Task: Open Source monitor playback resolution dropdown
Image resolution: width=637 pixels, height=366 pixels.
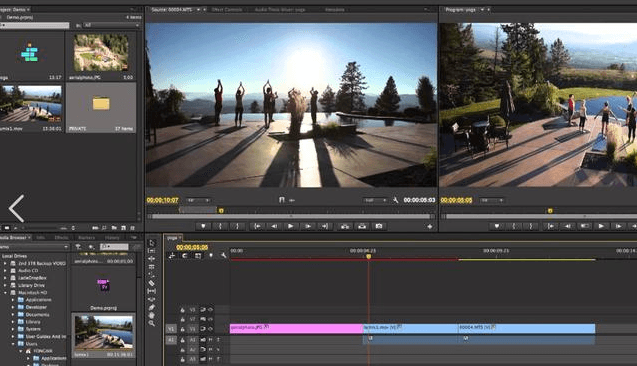Action: [x=375, y=200]
